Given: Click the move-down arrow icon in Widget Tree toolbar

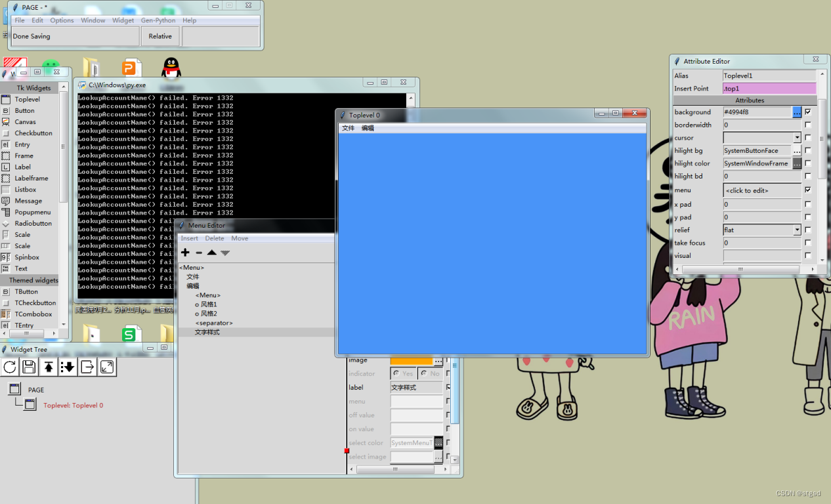Looking at the screenshot, I should (x=68, y=367).
